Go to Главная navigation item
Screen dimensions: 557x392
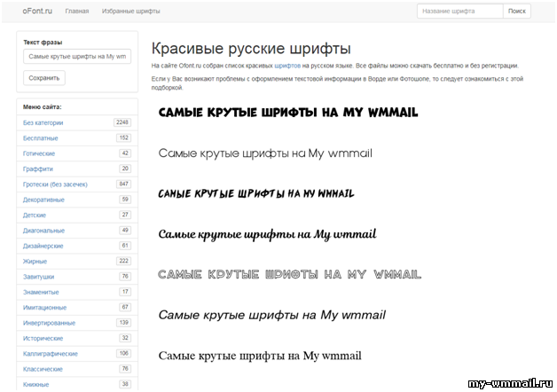tap(77, 11)
